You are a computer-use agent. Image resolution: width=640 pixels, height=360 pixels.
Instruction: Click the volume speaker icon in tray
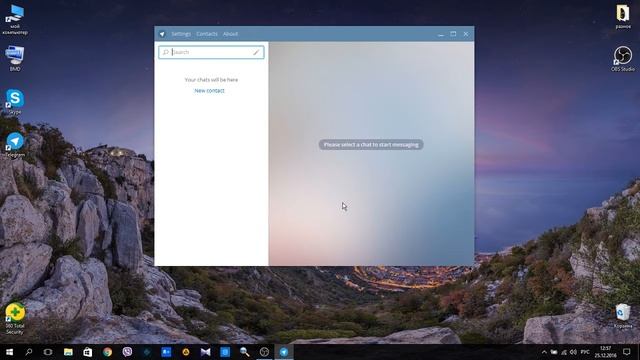pos(573,352)
